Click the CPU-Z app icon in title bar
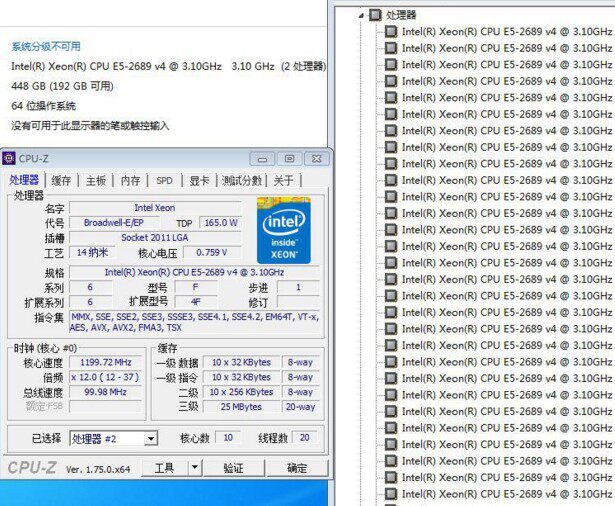Image resolution: width=615 pixels, height=506 pixels. [9, 158]
